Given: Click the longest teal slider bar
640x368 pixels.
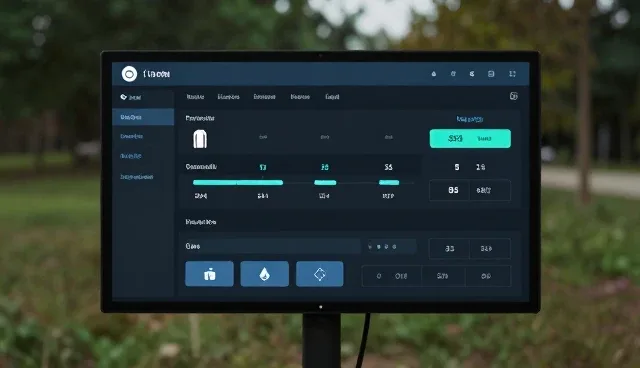Looking at the screenshot, I should point(238,182).
